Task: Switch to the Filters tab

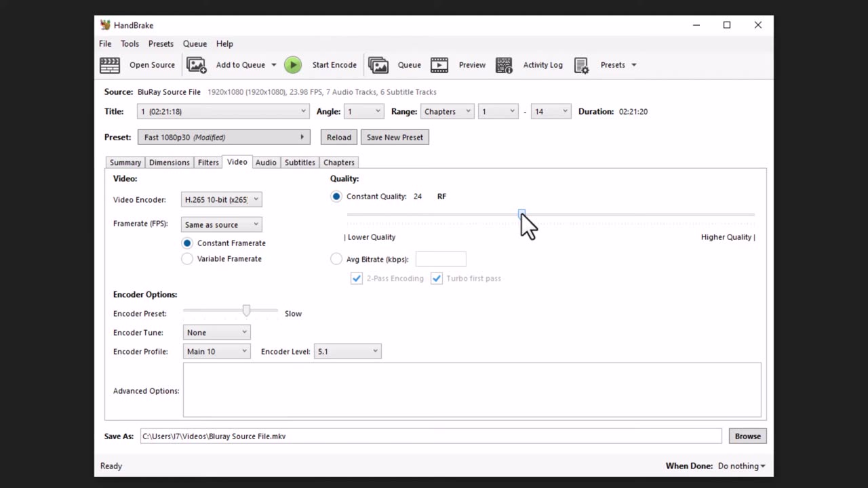Action: point(208,163)
